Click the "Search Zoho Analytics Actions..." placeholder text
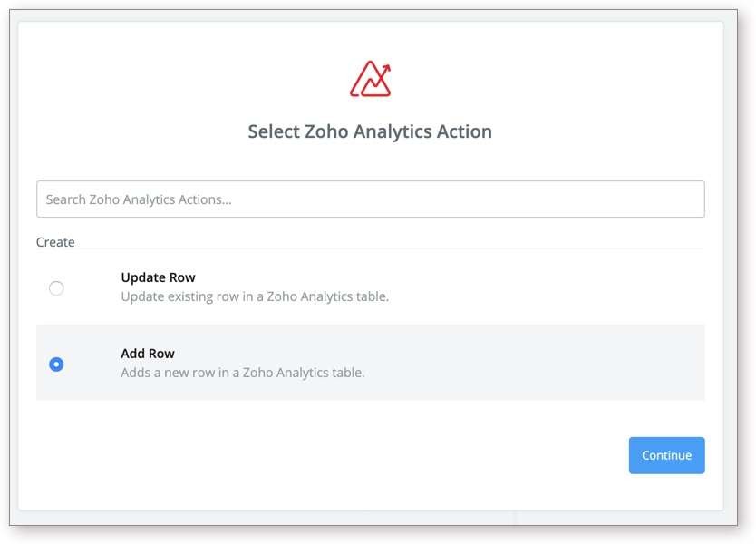756x544 pixels. (139, 199)
